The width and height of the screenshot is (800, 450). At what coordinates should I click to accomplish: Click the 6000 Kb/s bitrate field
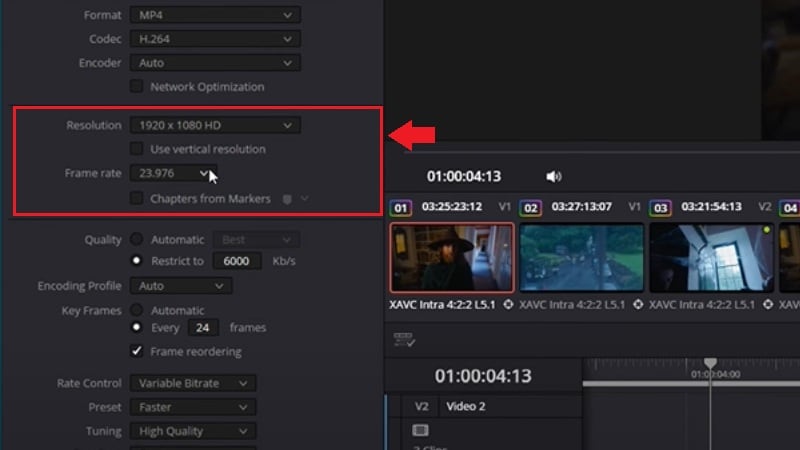point(237,261)
